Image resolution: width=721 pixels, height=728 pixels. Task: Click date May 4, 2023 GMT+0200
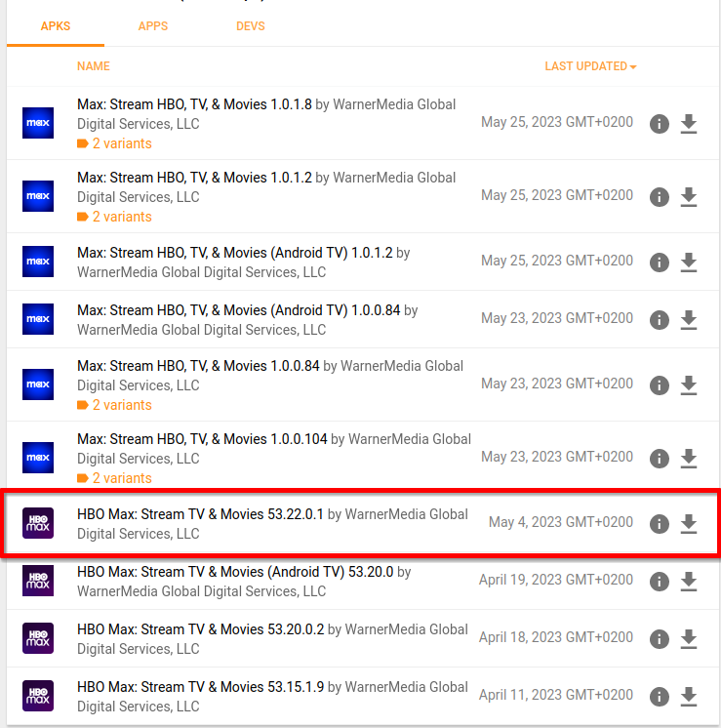click(560, 522)
